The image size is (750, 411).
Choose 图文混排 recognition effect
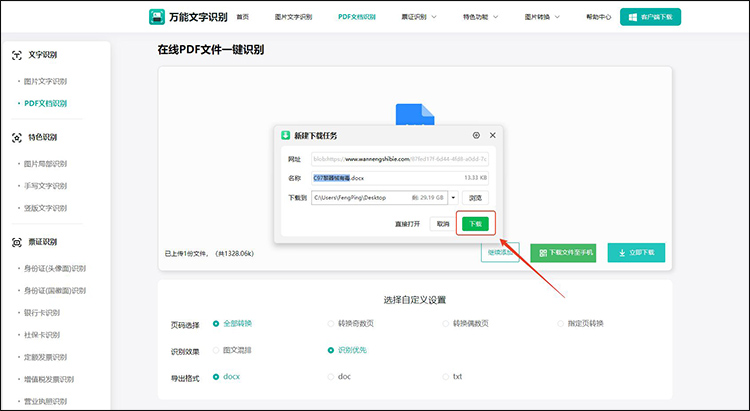[216, 350]
